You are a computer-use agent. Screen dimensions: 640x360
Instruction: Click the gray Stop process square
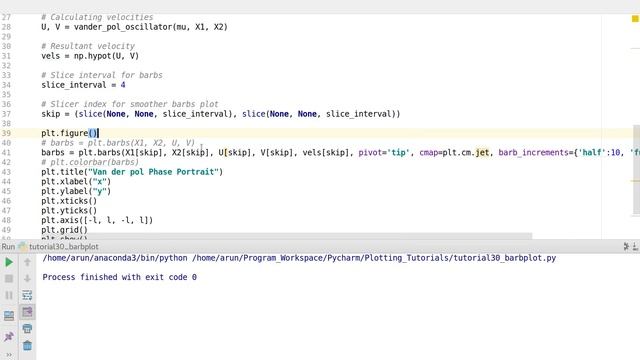click(x=9, y=279)
